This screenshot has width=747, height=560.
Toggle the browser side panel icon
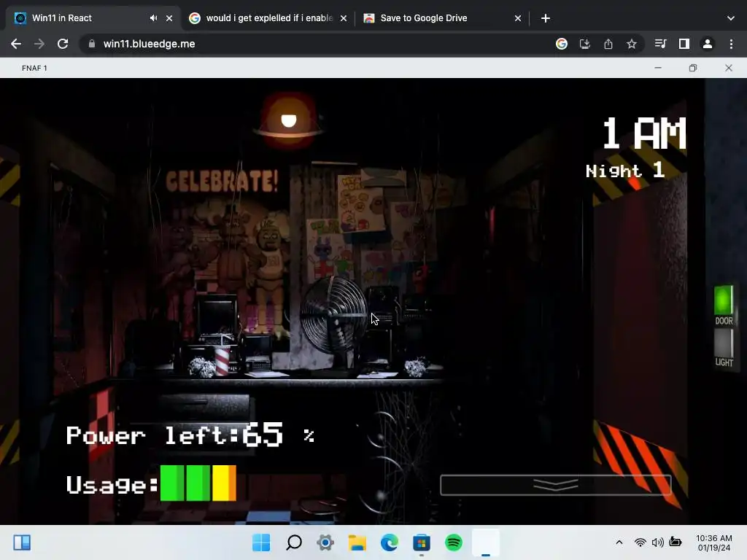click(684, 44)
